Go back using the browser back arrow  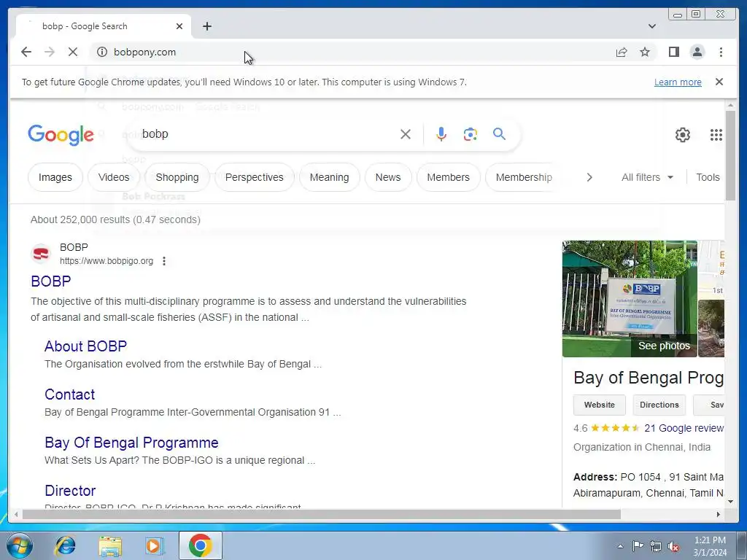26,52
